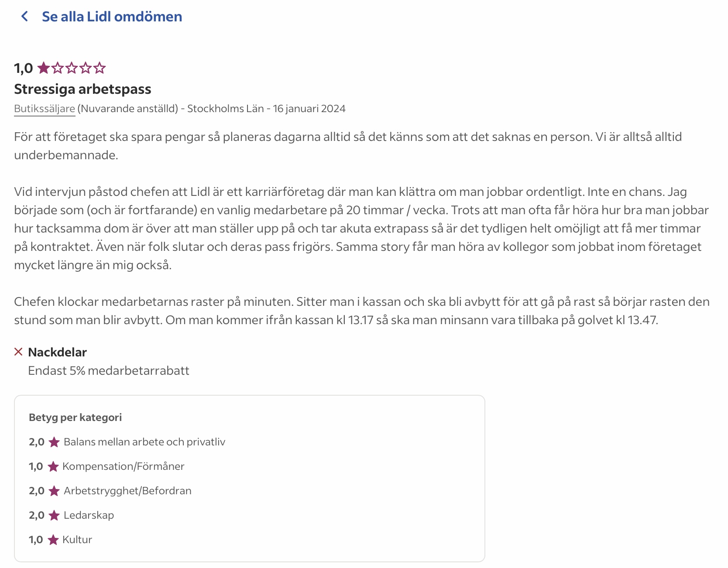Click the red X icon beside Nackdelar

coord(18,352)
